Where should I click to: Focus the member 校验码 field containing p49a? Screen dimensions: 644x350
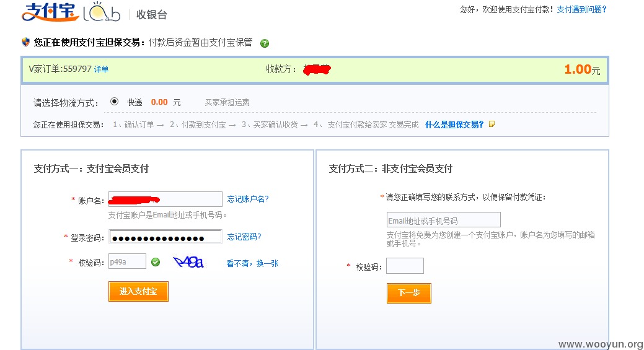(127, 261)
